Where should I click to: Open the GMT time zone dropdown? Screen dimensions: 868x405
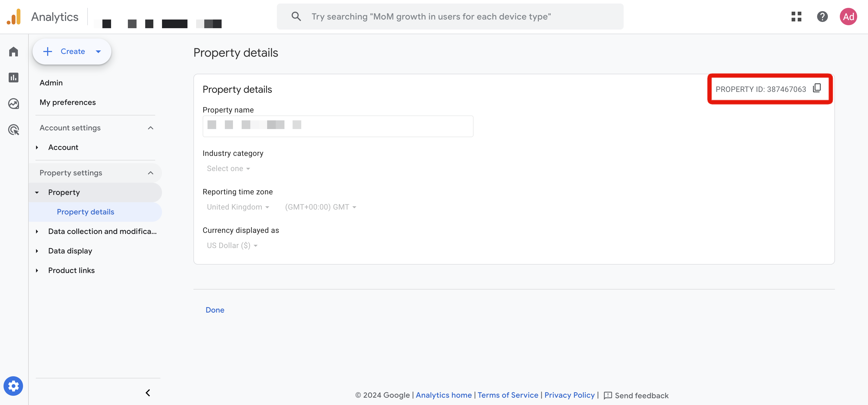320,207
